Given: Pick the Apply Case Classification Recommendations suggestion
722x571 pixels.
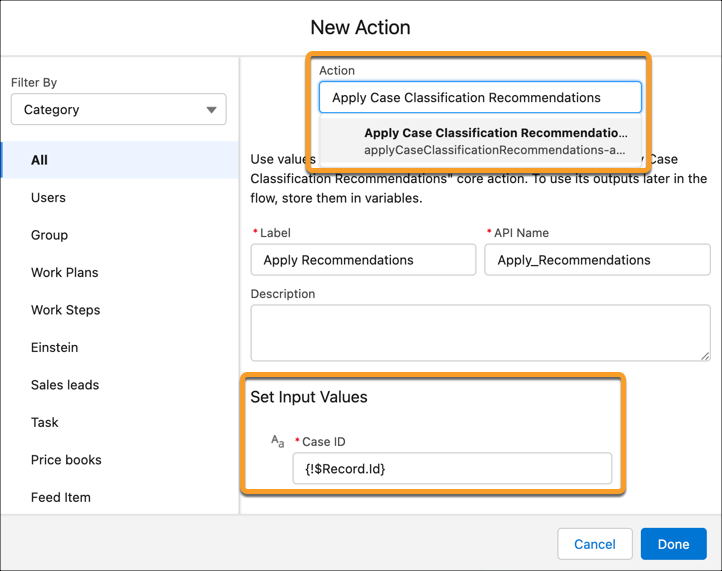Looking at the screenshot, I should 495,141.
